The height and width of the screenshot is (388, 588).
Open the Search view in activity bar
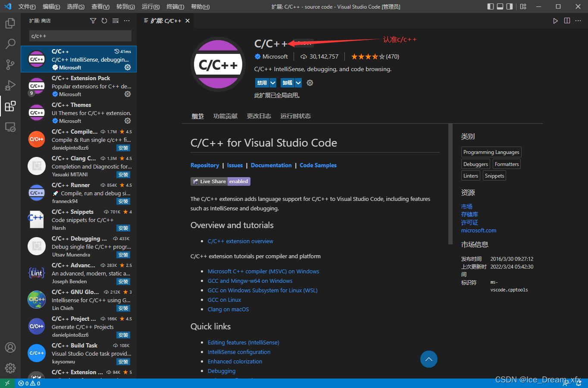click(10, 44)
